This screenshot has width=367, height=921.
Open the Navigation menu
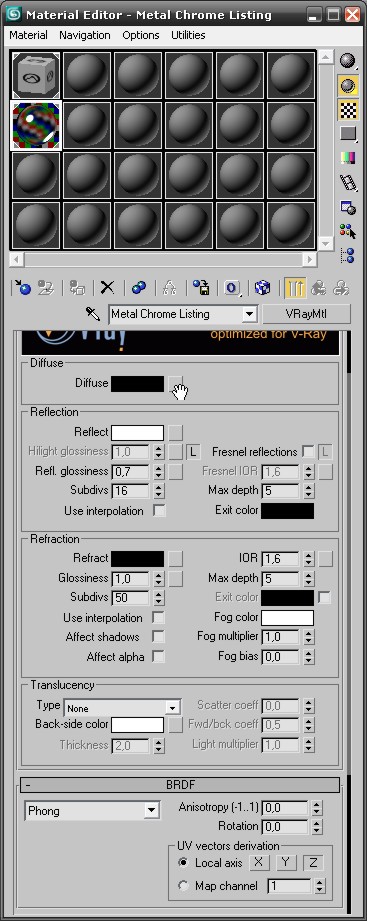click(85, 35)
